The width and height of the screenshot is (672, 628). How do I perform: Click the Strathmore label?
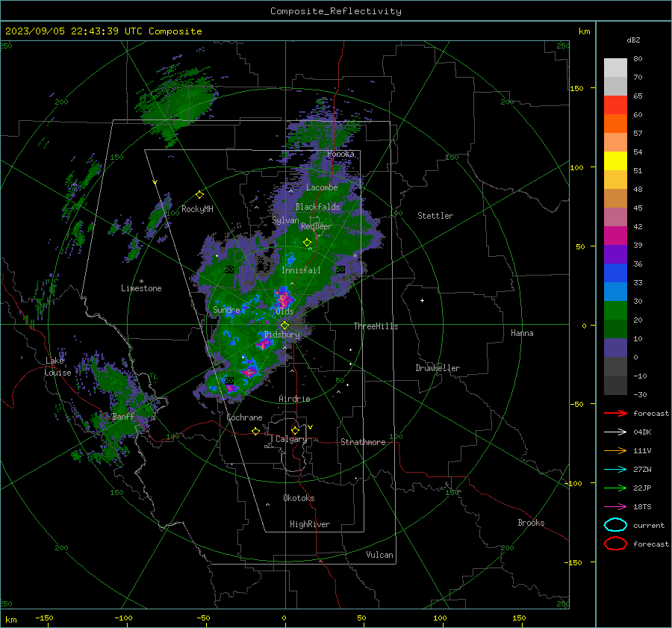(x=363, y=442)
